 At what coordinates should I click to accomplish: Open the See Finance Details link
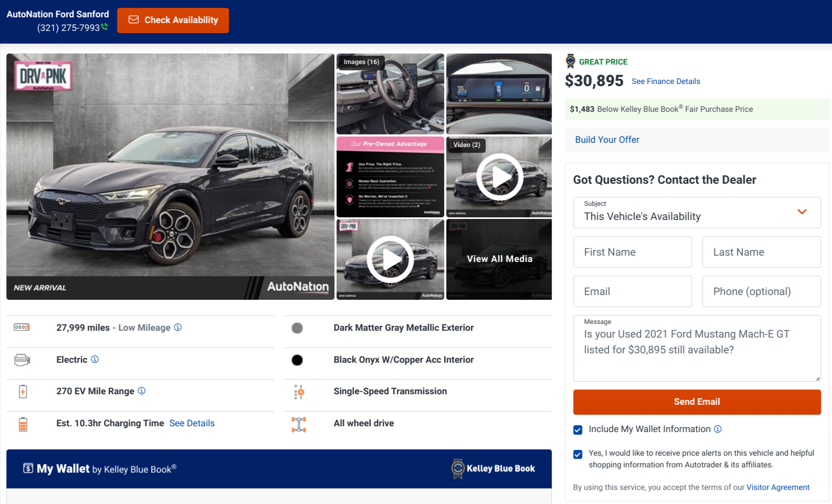[x=666, y=81]
